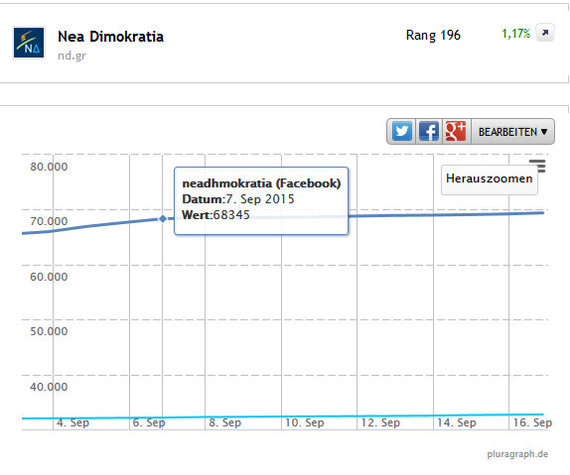Click the 1,17% growth value
The image size is (570, 475).
pos(516,34)
